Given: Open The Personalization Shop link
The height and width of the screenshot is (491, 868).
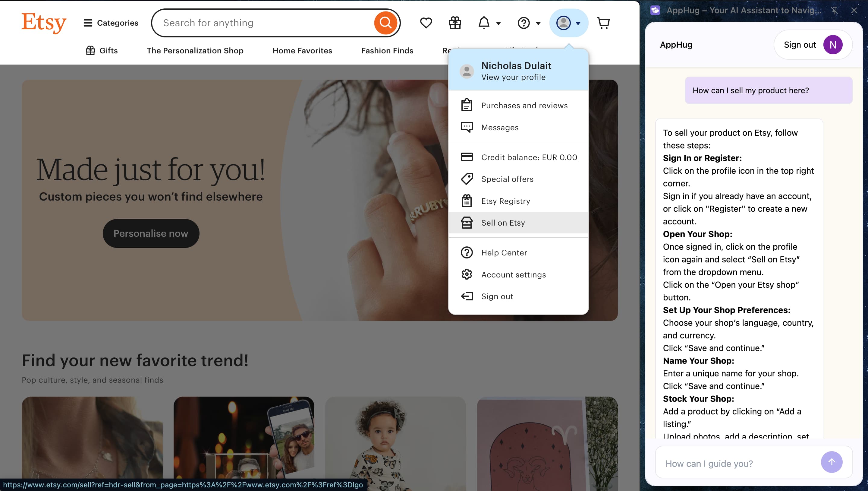Looking at the screenshot, I should [x=195, y=51].
